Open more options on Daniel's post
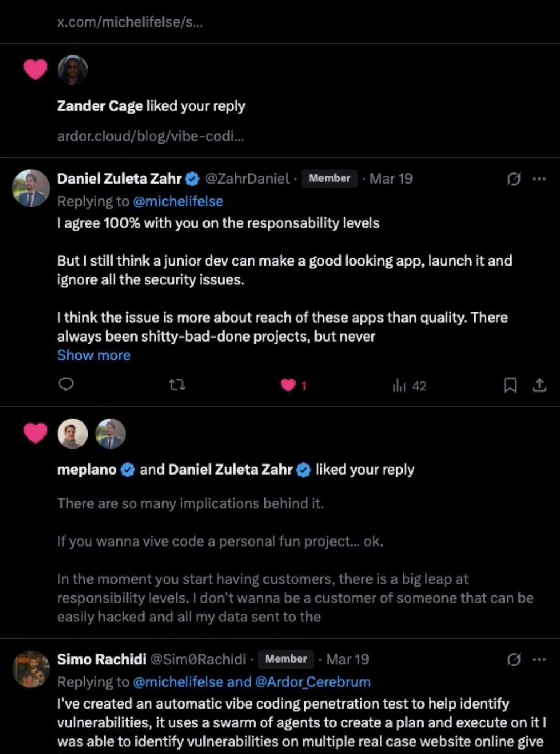 (x=539, y=179)
